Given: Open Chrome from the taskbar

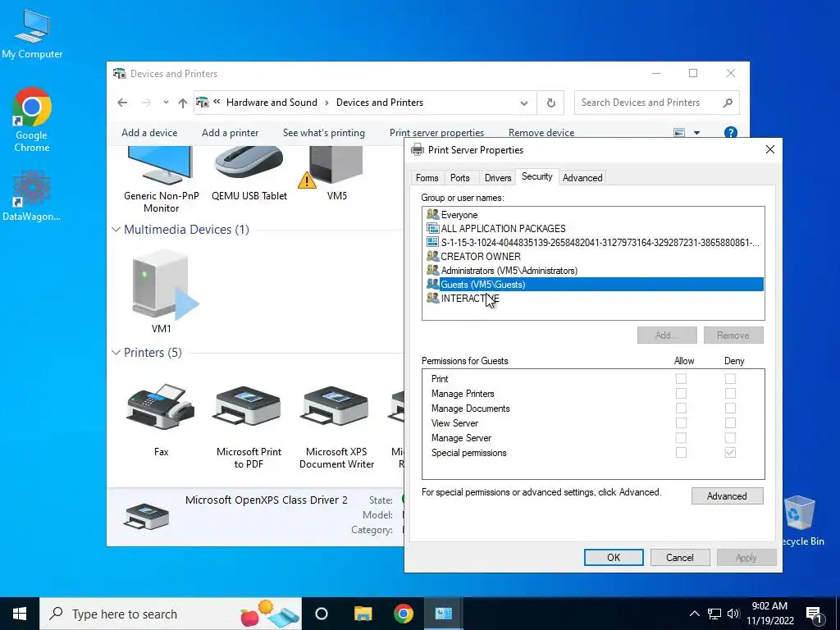Looking at the screenshot, I should [x=404, y=614].
